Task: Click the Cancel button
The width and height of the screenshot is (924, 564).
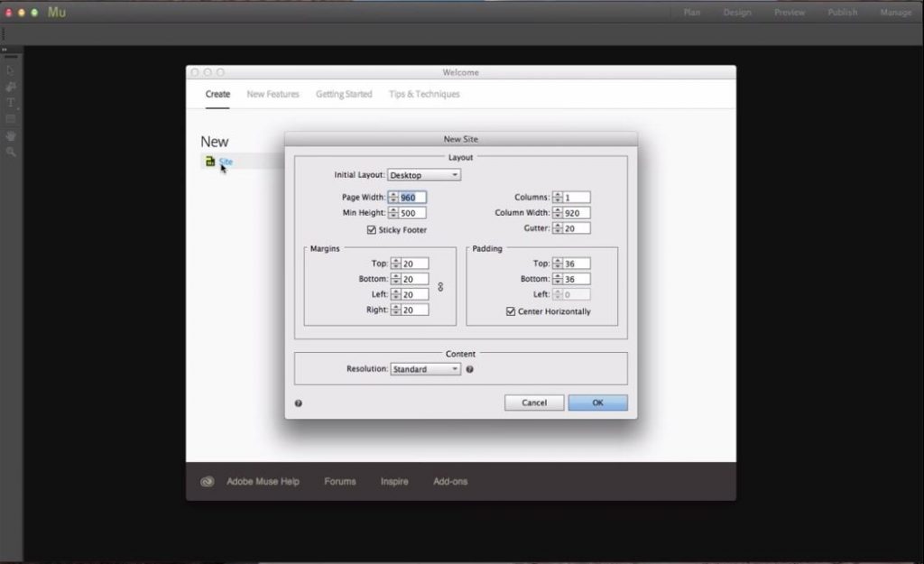Action: [534, 402]
